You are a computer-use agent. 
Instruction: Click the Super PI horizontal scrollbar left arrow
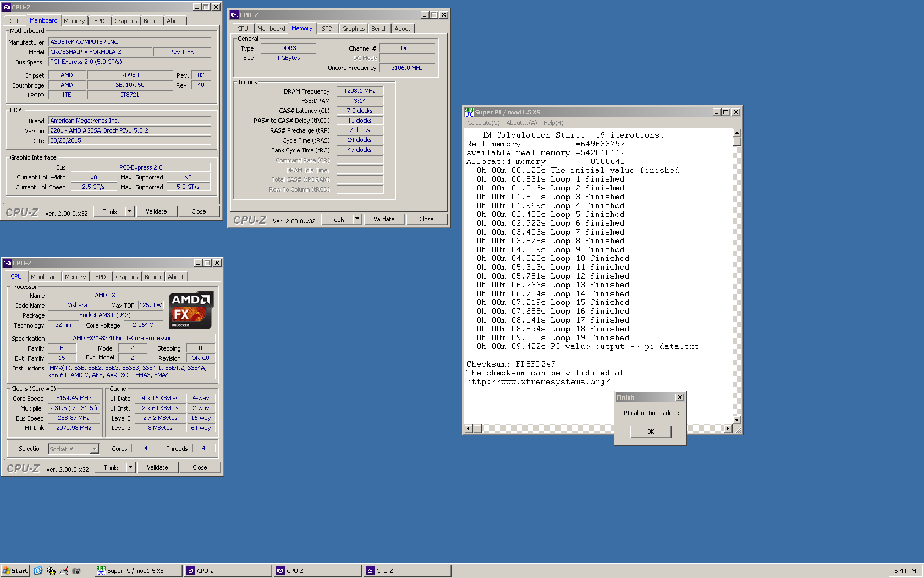(469, 429)
